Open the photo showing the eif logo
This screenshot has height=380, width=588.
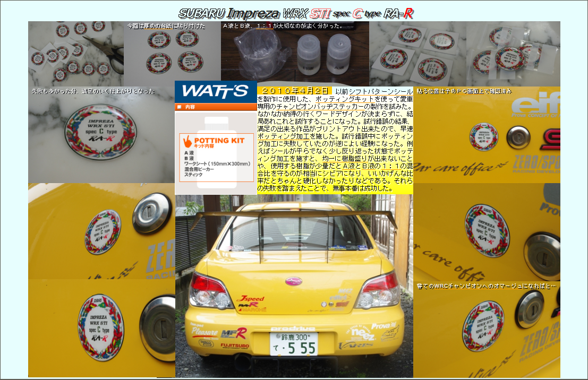[x=487, y=135]
